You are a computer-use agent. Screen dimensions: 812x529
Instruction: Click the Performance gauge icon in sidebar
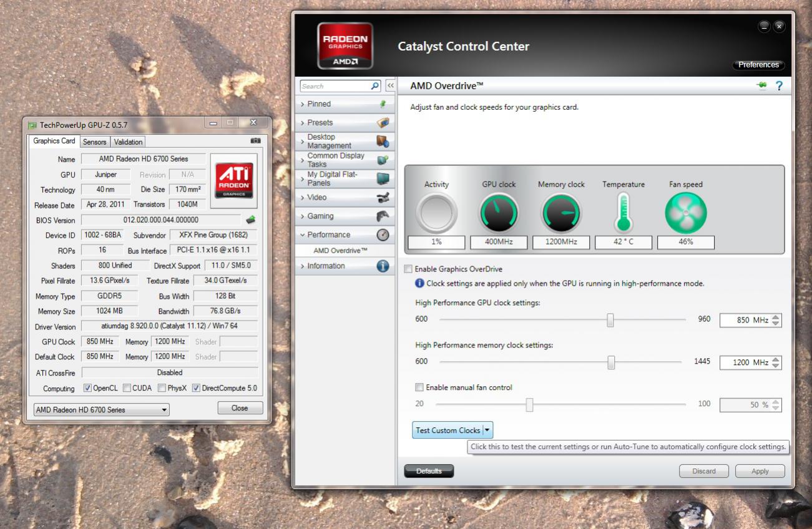(383, 235)
